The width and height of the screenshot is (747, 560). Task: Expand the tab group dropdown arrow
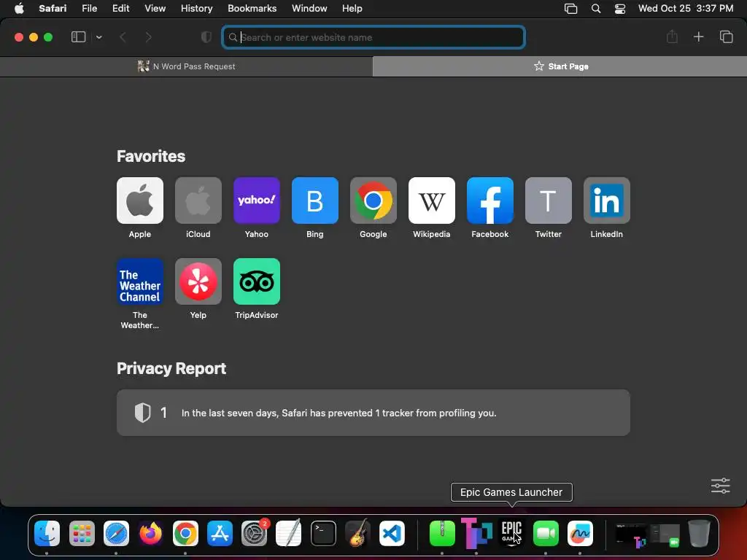[98, 37]
